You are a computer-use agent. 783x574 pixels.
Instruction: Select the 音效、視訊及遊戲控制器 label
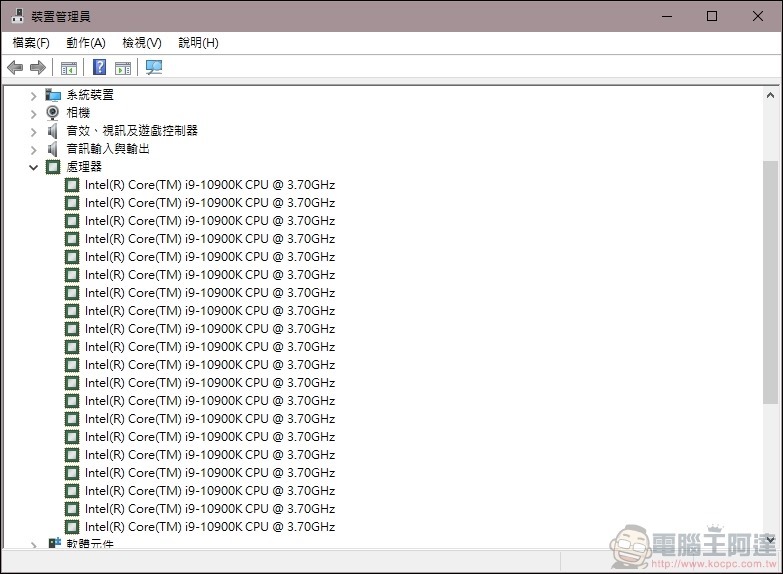click(x=132, y=131)
